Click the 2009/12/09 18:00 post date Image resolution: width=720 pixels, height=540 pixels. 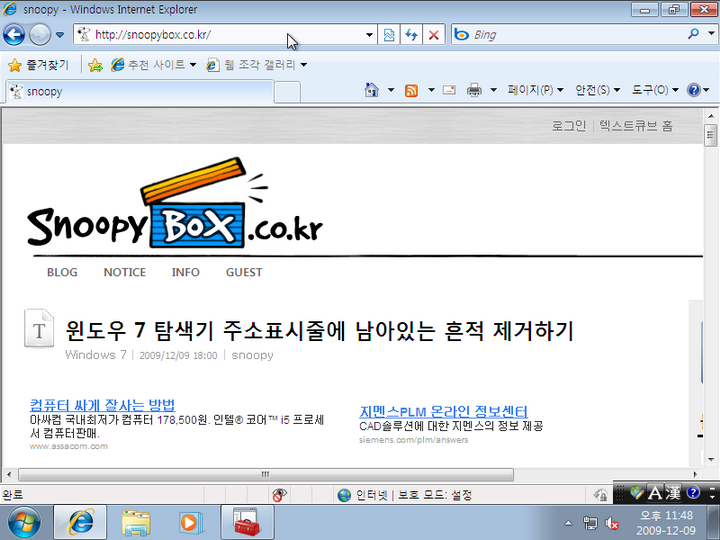coord(178,355)
